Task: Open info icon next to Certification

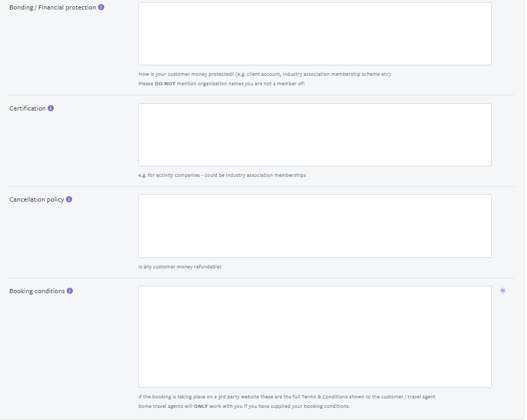Action: click(51, 108)
